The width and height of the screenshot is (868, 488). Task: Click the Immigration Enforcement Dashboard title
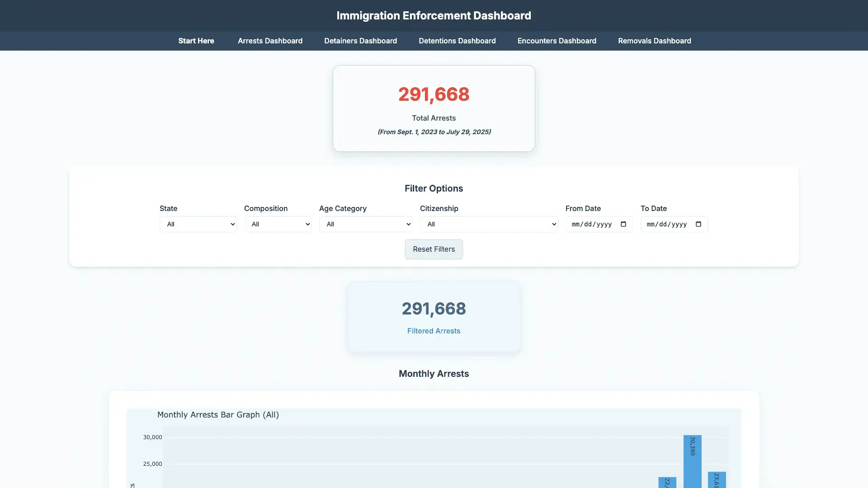[x=434, y=15]
